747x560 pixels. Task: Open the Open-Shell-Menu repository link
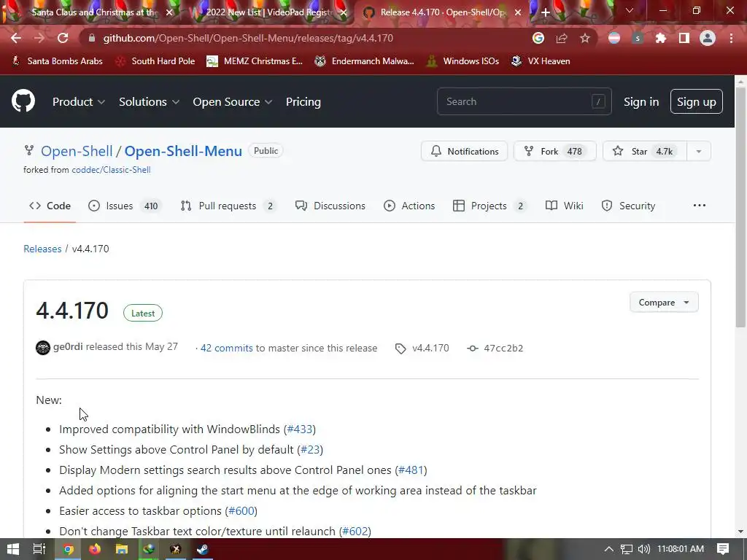183,151
